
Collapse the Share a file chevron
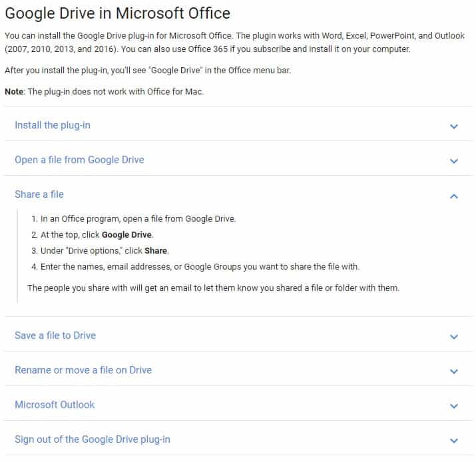coord(453,196)
